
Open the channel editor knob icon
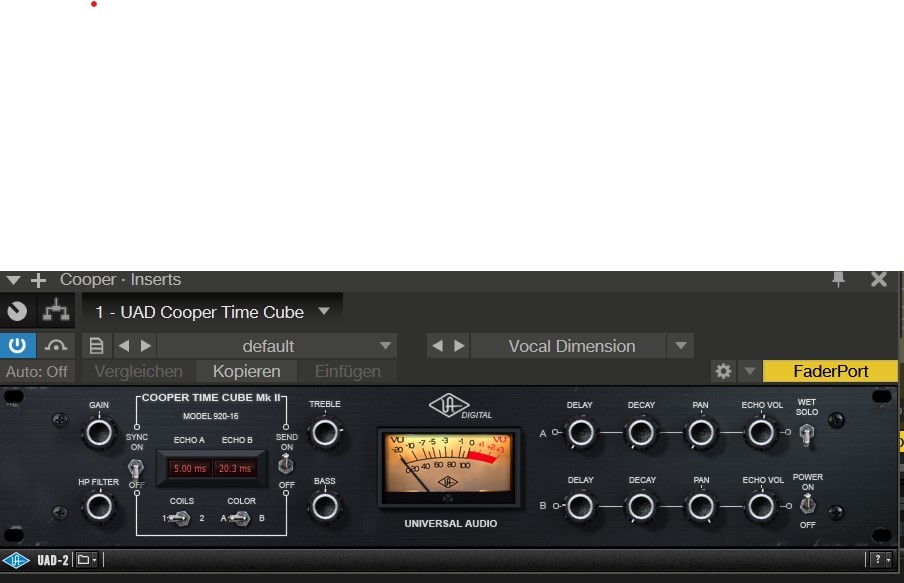17,311
